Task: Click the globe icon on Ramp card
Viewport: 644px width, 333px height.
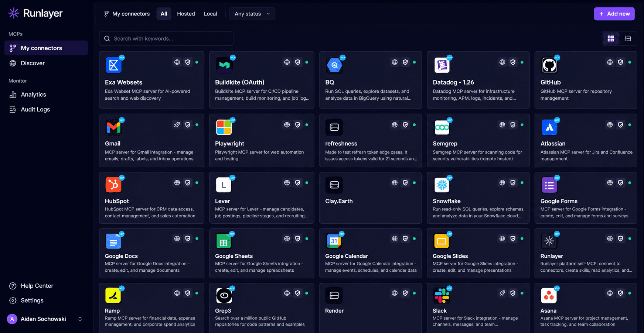Action: 177,293
